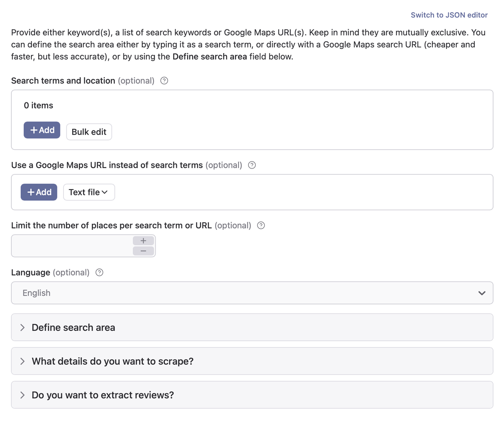Click chevron arrow beside Define search area

pyautogui.click(x=23, y=328)
